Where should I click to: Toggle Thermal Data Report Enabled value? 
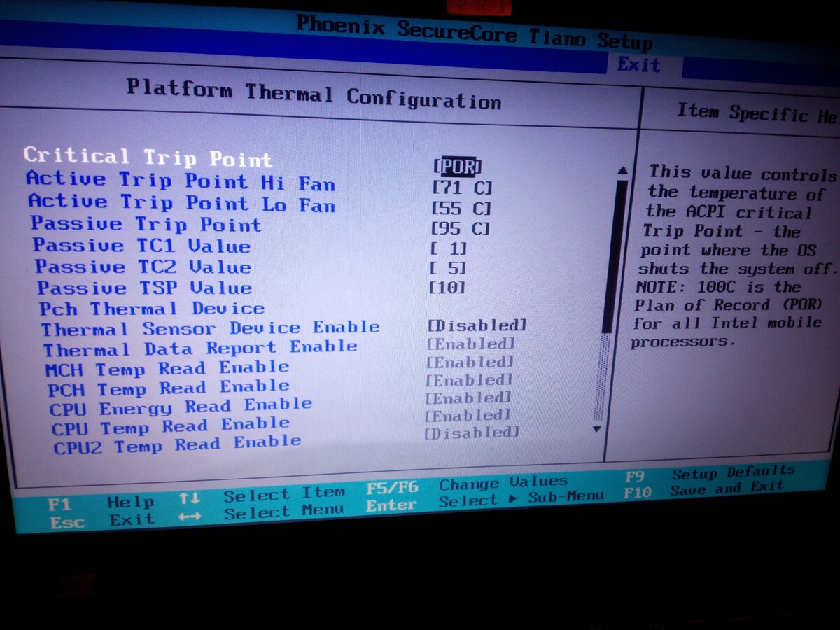pyautogui.click(x=470, y=344)
